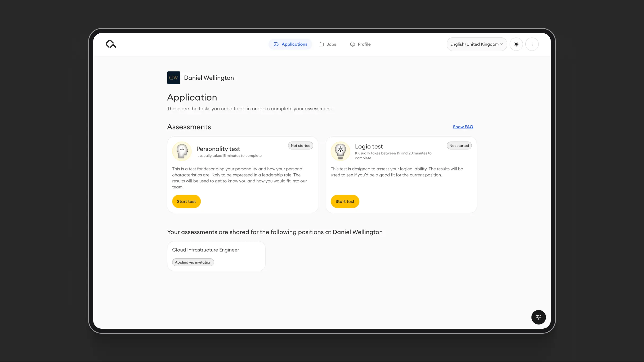
Task: Go to the Profile tab
Action: (x=360, y=44)
